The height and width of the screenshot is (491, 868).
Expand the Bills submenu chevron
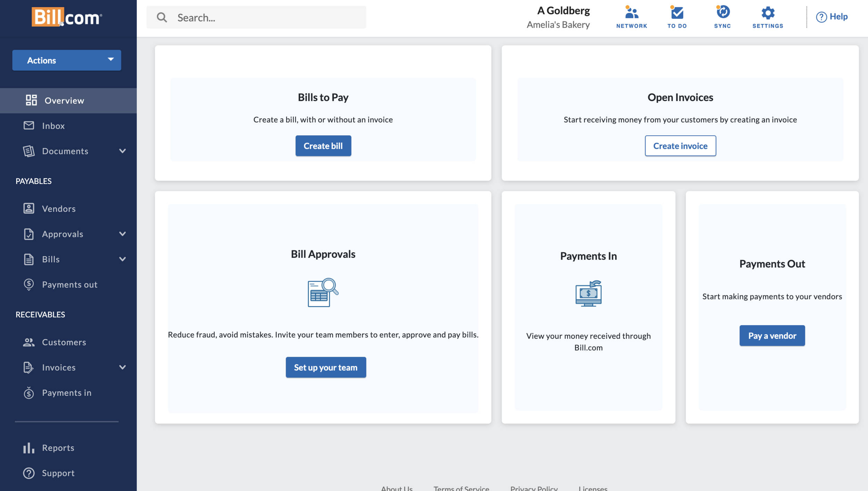click(x=122, y=259)
